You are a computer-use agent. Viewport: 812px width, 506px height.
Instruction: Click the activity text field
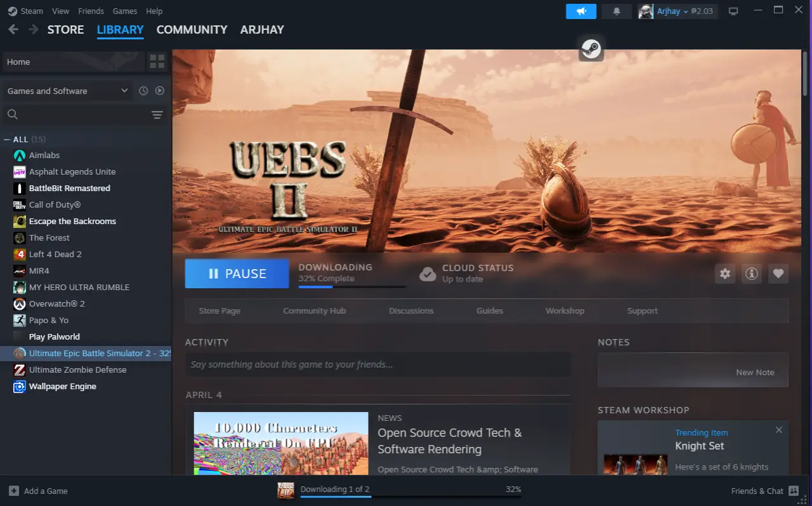pyautogui.click(x=378, y=364)
